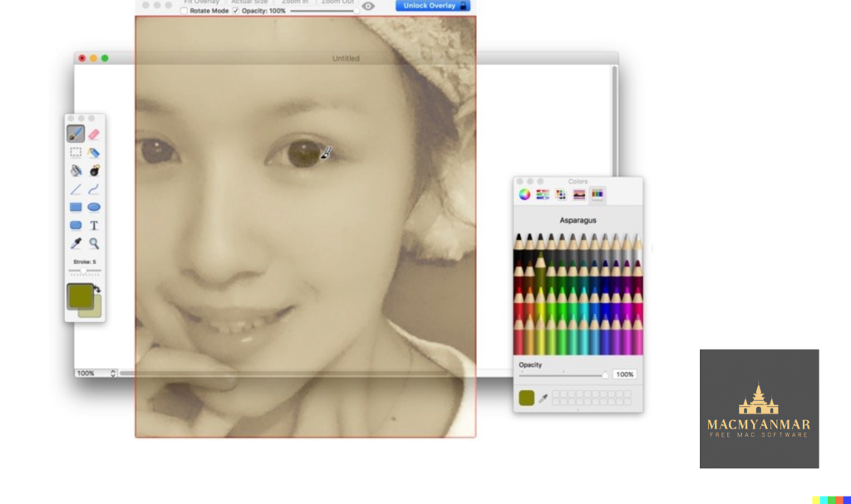Click the Zoom Out overlay button
Screen dimensions: 851x504
pos(337,2)
